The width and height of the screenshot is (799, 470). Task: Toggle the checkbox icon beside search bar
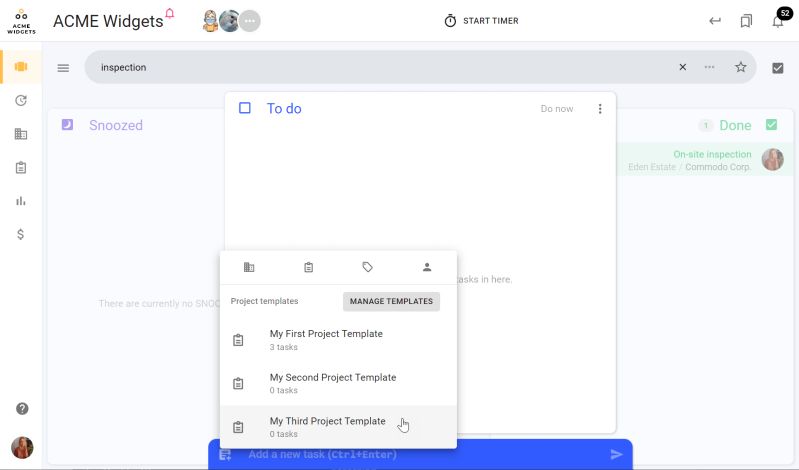click(778, 68)
